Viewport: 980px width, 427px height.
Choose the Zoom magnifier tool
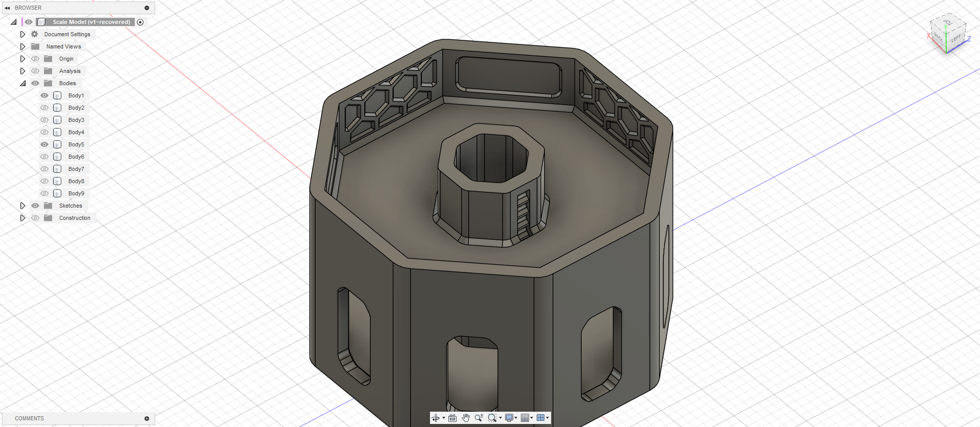coord(479,418)
